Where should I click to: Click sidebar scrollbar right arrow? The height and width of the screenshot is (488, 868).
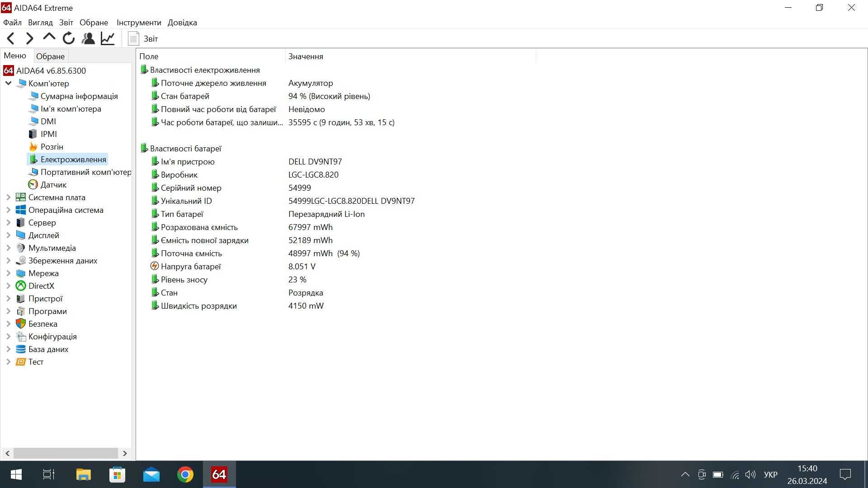click(125, 453)
